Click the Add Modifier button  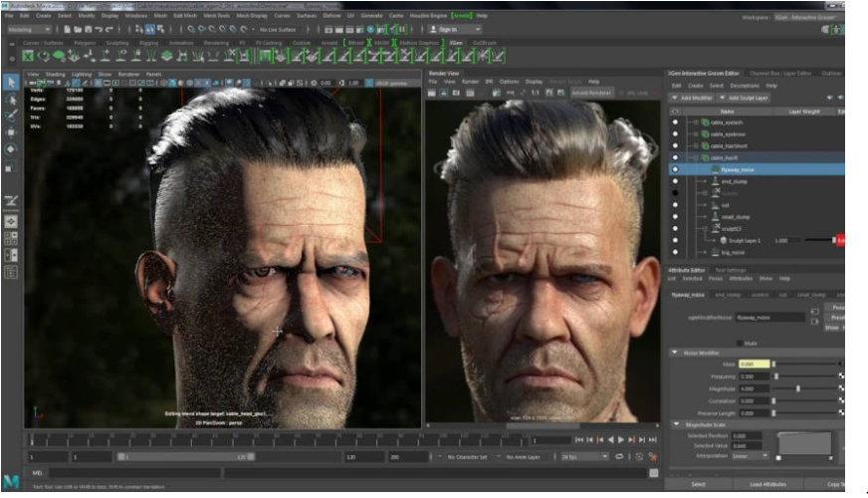pyautogui.click(x=692, y=98)
